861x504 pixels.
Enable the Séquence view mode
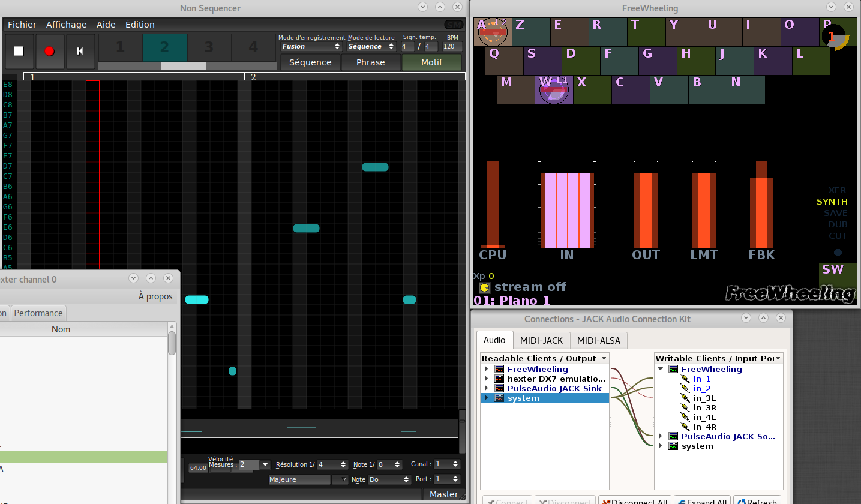click(310, 62)
